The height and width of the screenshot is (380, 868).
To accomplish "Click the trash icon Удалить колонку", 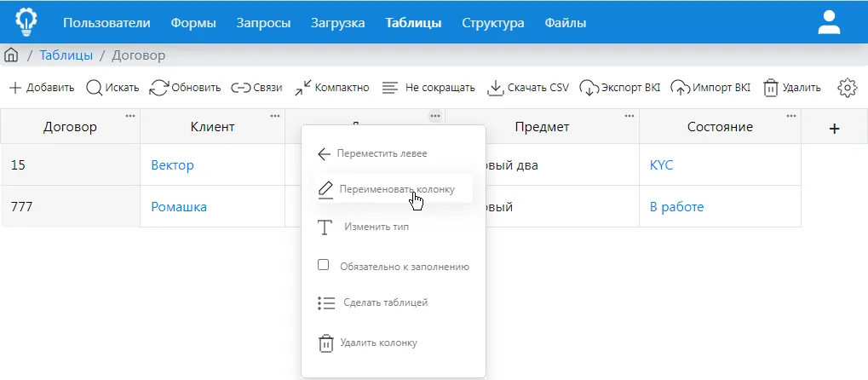I will tap(326, 343).
